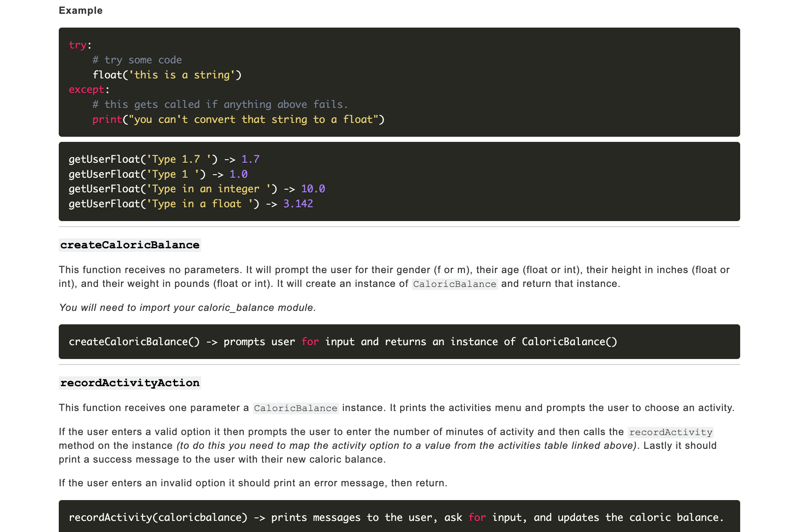Image resolution: width=795 pixels, height=532 pixels.
Task: Click the createCaloricBalance() code example block
Action: [x=342, y=342]
